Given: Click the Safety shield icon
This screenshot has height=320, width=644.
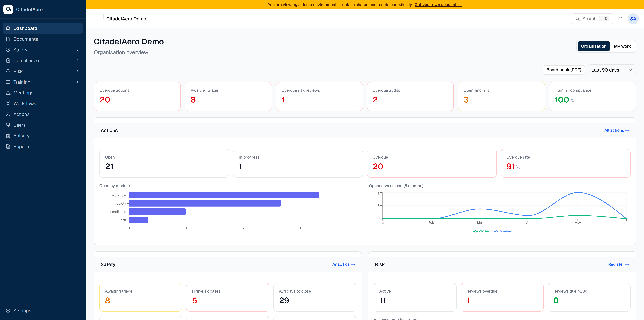Looking at the screenshot, I should tap(8, 50).
